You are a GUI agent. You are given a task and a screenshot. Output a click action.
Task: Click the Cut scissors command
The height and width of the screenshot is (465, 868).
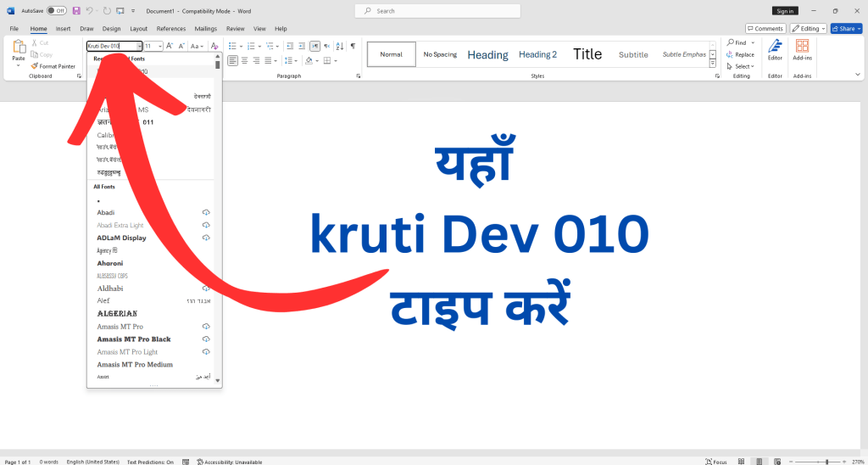point(40,42)
